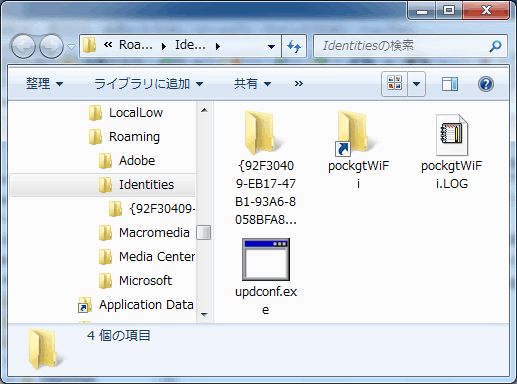Refresh the folder view

coord(294,46)
